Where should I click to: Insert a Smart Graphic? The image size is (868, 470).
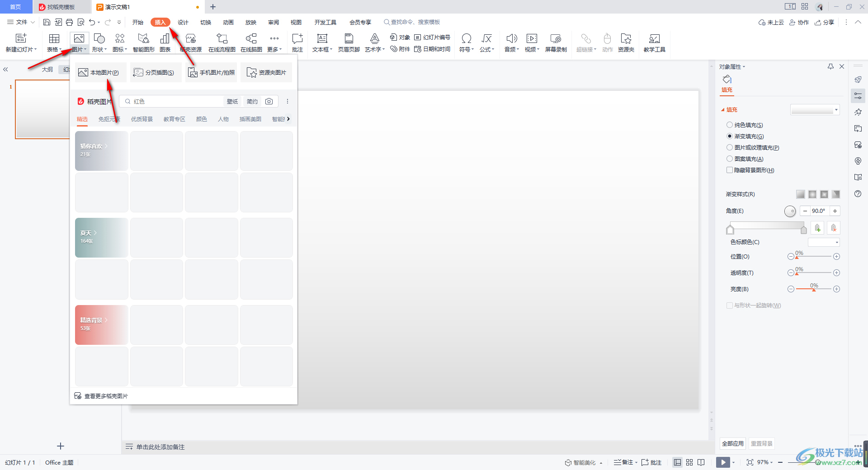click(x=144, y=42)
